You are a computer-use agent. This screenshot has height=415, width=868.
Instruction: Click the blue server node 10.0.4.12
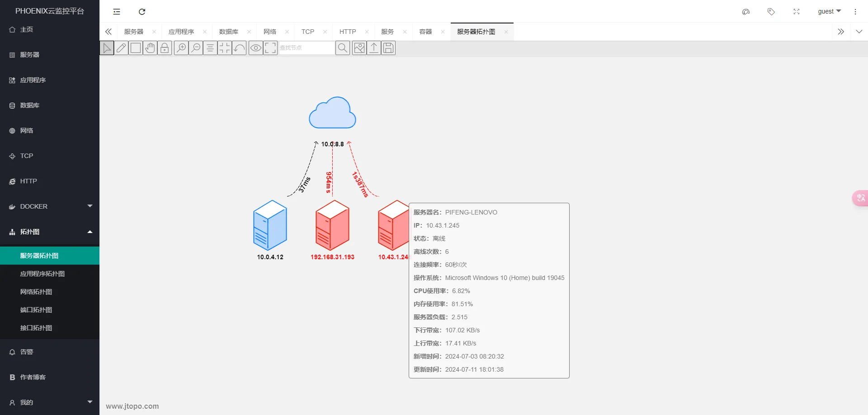tap(270, 225)
